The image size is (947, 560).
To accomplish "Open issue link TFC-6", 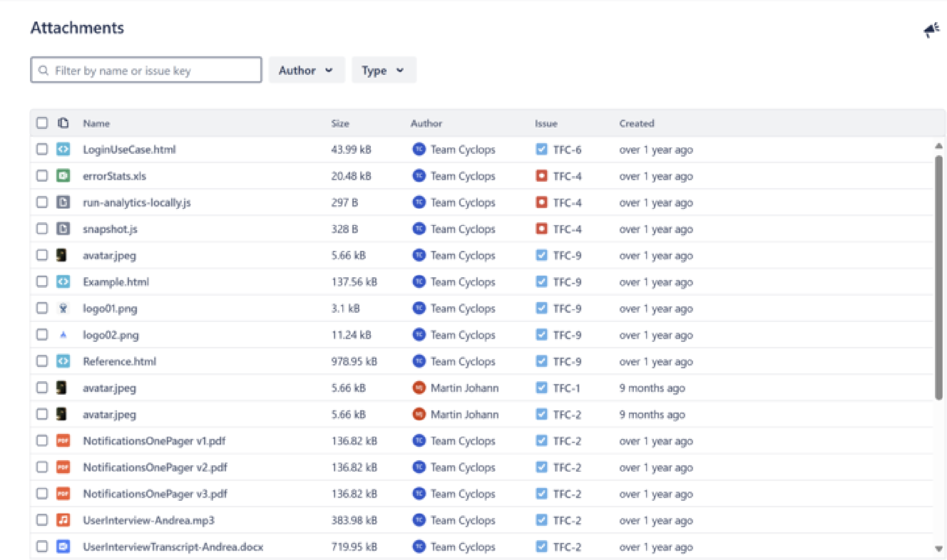I will (567, 150).
